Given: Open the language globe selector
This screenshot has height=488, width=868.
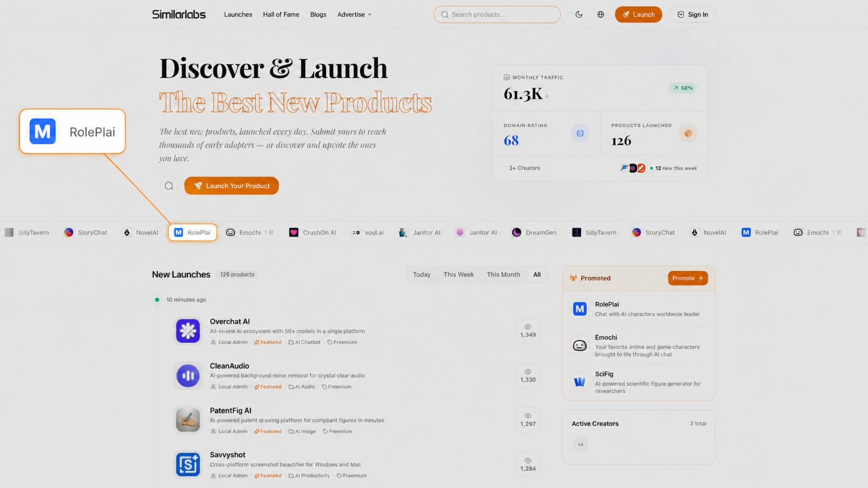Looking at the screenshot, I should (x=600, y=14).
